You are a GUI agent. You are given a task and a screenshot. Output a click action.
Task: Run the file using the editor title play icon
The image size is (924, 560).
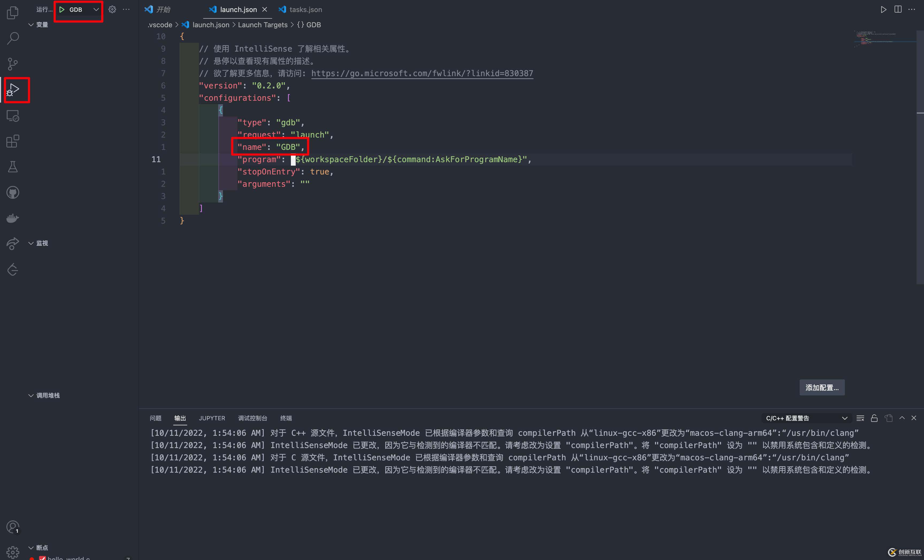[x=884, y=9]
